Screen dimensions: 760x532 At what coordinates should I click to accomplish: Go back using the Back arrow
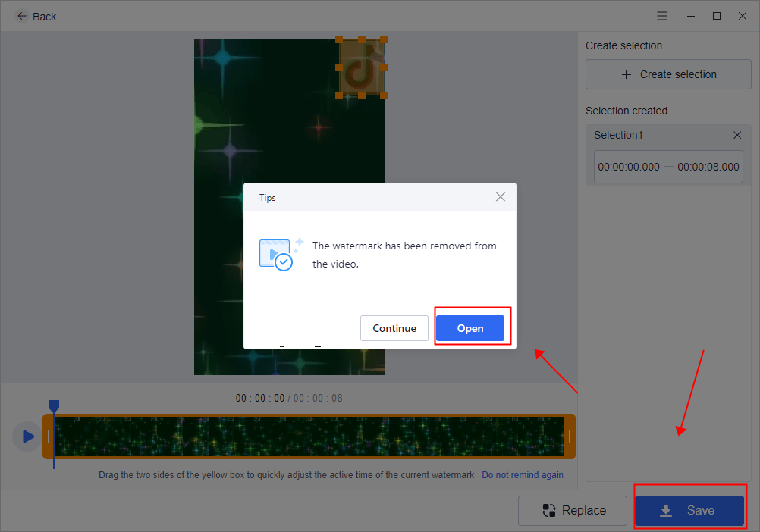pos(22,16)
